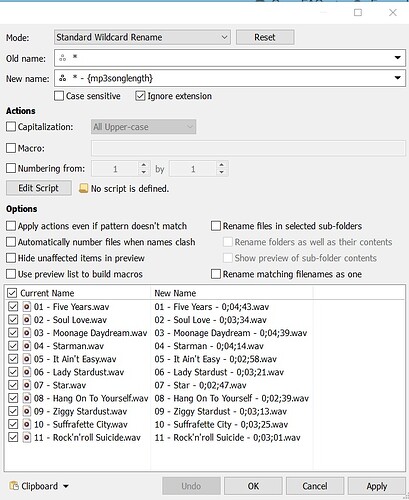Expand the Old name history dropdown
The image size is (409, 500).
click(397, 58)
